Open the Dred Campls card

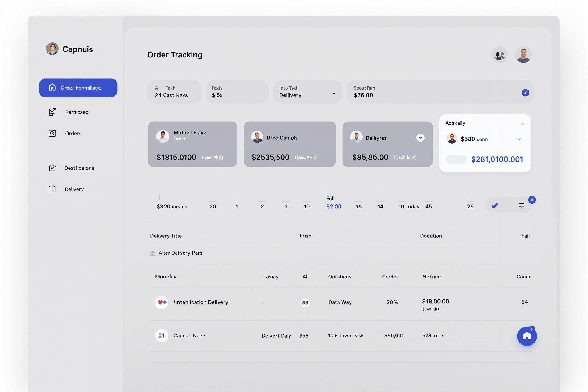[290, 144]
